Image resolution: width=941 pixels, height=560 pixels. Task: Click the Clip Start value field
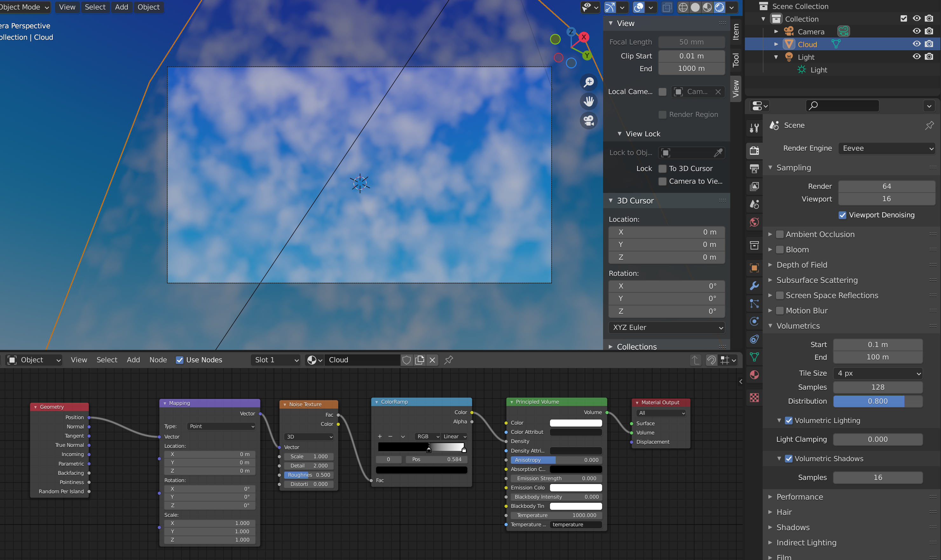point(691,56)
